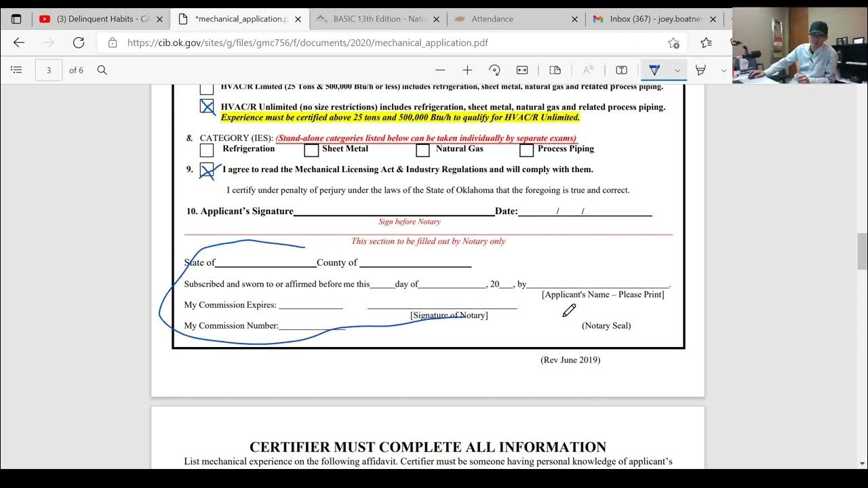Screen dimensions: 868x488
Task: Switch the page view layout icon
Action: (555, 70)
